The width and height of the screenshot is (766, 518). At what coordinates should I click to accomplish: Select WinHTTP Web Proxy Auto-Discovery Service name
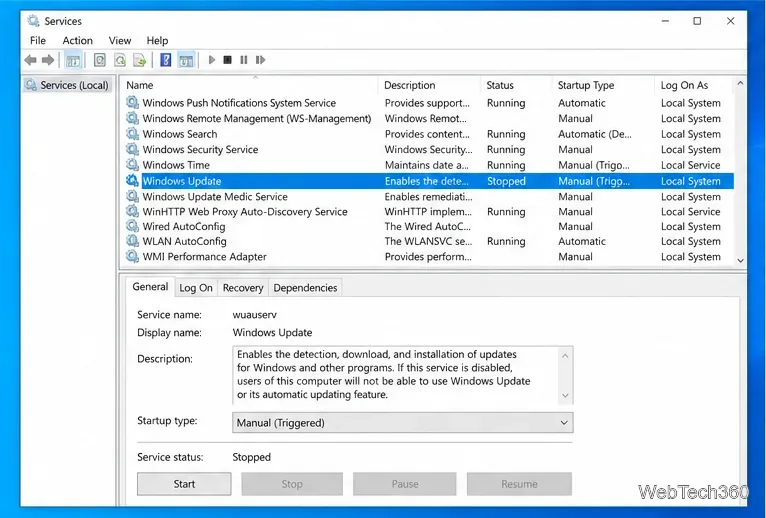(x=245, y=212)
